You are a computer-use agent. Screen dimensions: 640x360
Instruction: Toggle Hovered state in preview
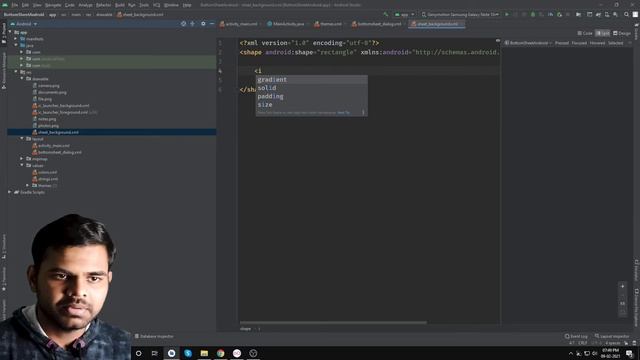[597, 43]
